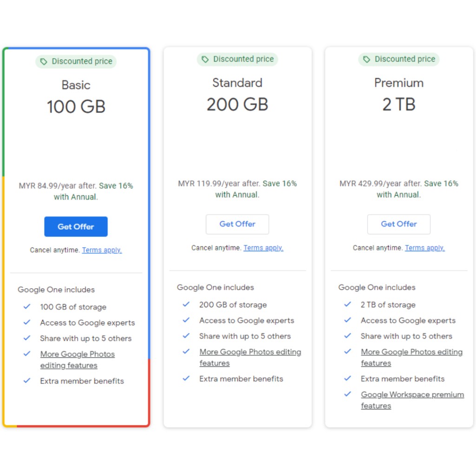Click the checkmark beside 200 GB of storage

point(186,304)
